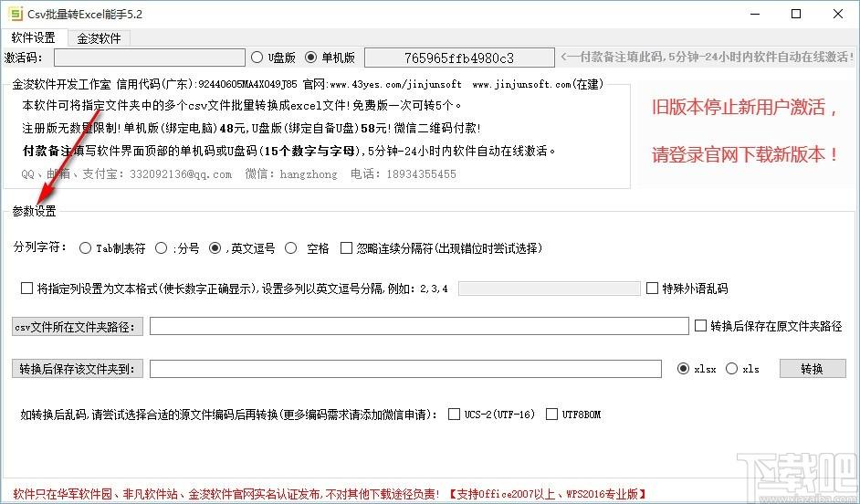Close the Csv批量转Excel能手 window
Viewport: 860px width, 504px height.
[x=838, y=15]
